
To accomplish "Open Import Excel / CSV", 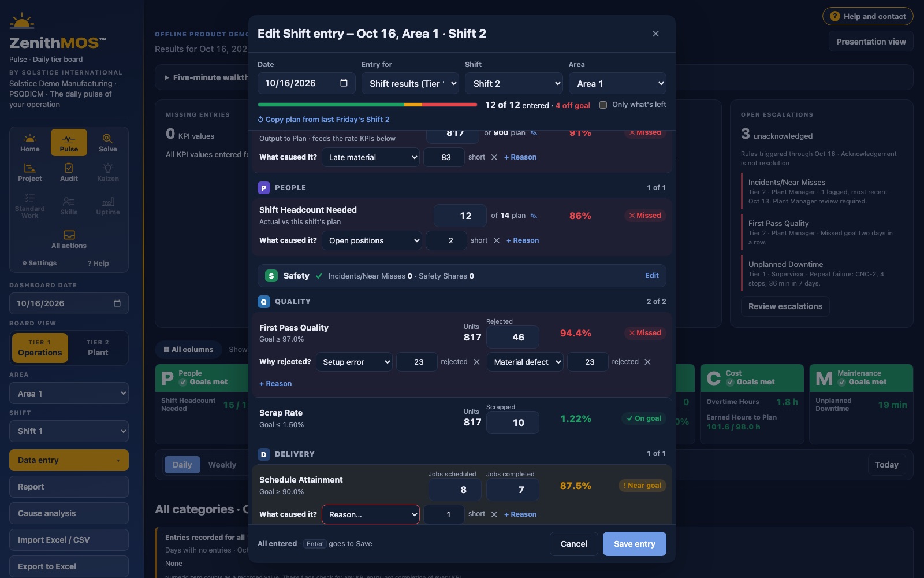I will point(69,540).
